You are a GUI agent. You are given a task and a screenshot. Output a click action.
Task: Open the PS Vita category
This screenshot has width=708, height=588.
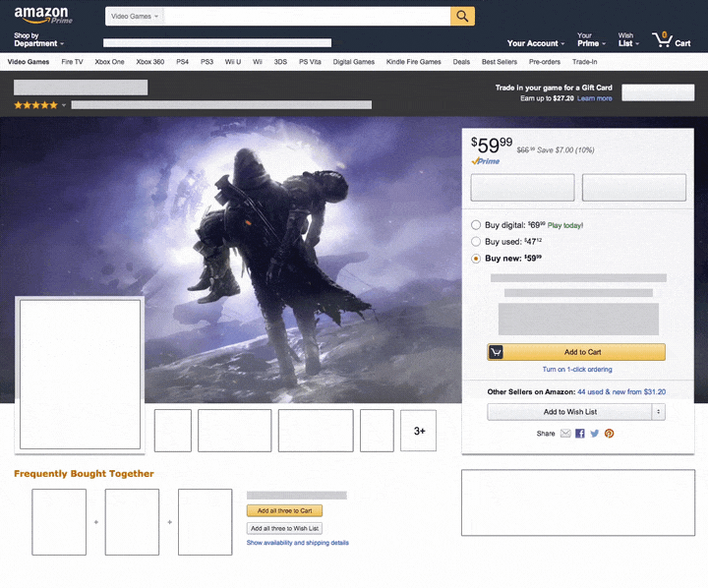tap(310, 62)
